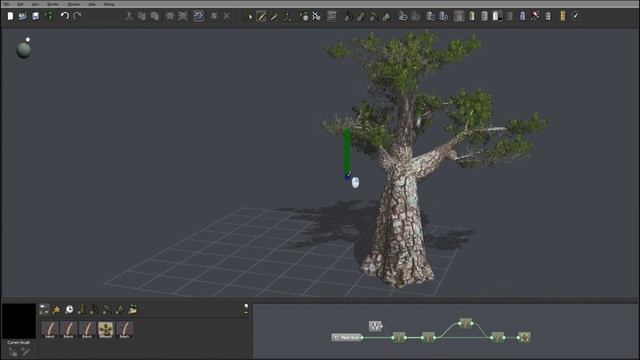Select the final leaf node in graph
Viewport: 640px width, 360px height.
point(524,338)
